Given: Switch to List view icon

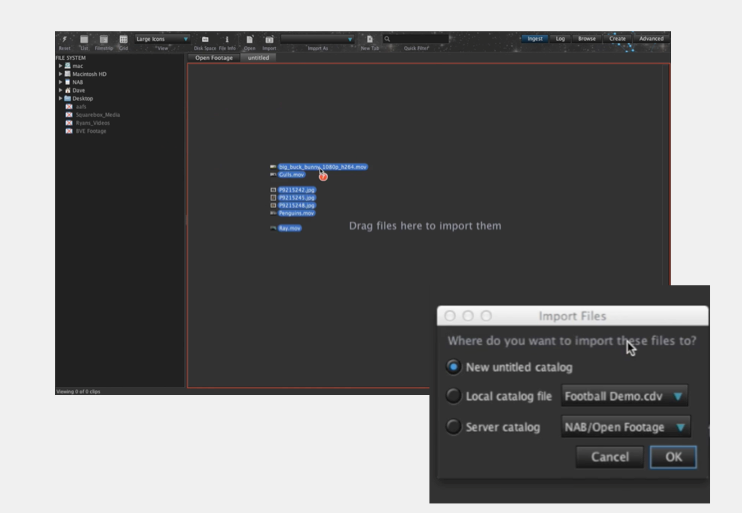Looking at the screenshot, I should [84, 39].
